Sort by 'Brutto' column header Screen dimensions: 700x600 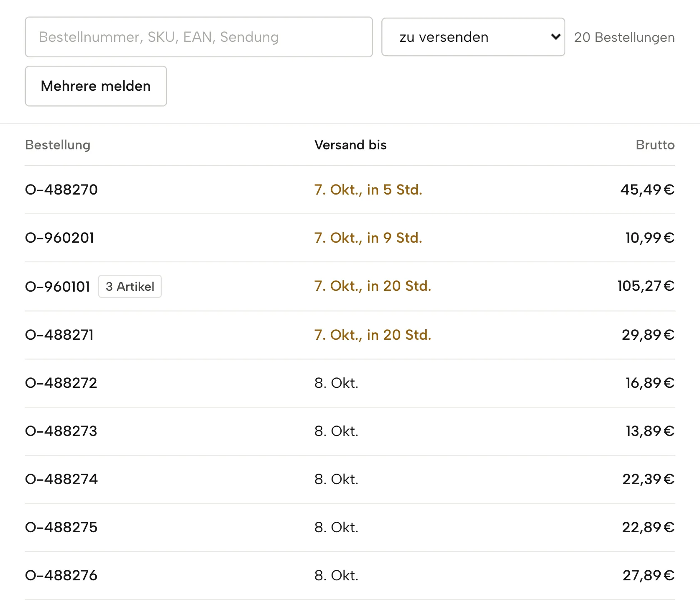click(x=655, y=145)
